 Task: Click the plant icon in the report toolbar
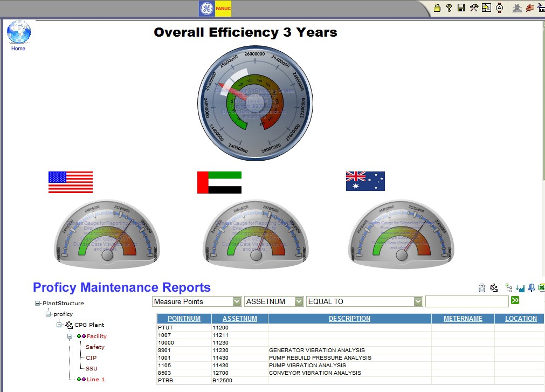pyautogui.click(x=494, y=288)
